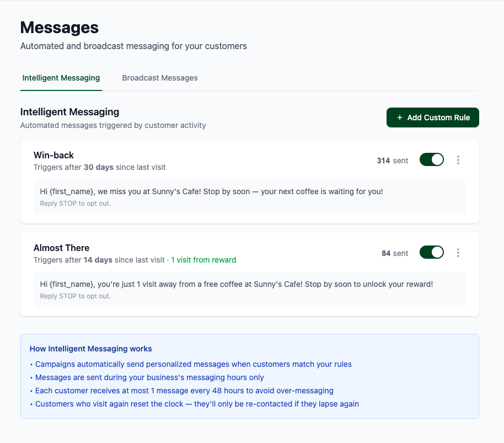Viewport: 504px width, 443px height.
Task: Click the green '1 visit from reward' text
Action: (203, 259)
